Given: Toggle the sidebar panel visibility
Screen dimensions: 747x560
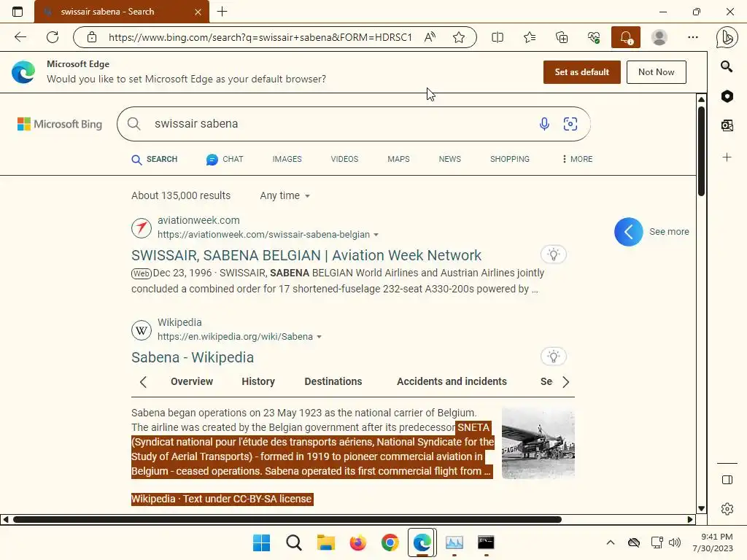Looking at the screenshot, I should tap(727, 480).
